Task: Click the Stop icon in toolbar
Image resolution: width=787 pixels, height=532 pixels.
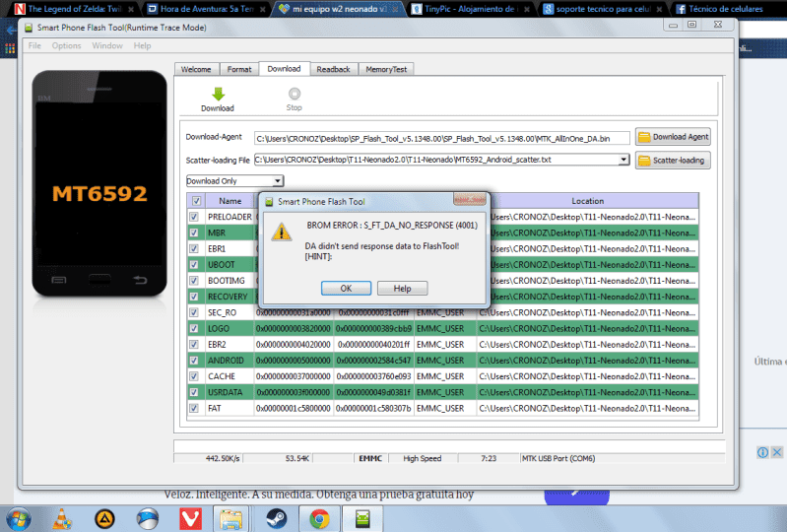Action: coord(295,94)
